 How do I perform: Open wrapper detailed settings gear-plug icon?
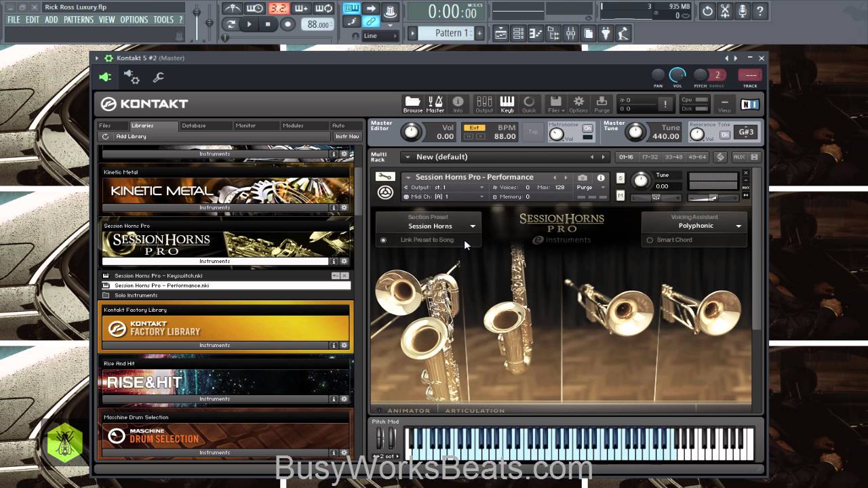tap(132, 77)
